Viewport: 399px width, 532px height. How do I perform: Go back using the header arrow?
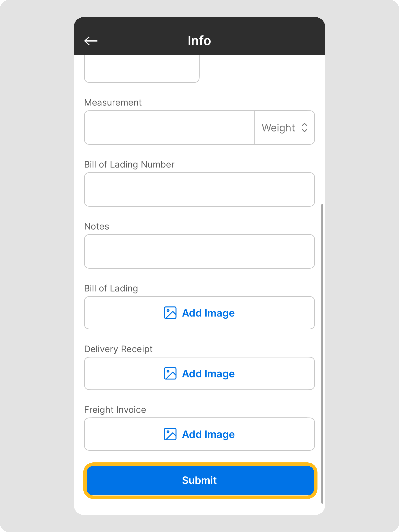pyautogui.click(x=91, y=41)
